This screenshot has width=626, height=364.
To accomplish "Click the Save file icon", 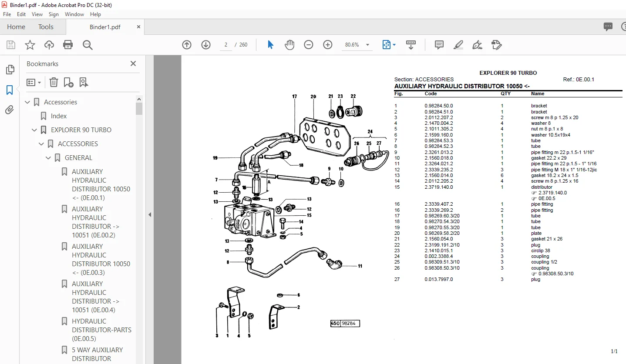I will click(x=11, y=45).
